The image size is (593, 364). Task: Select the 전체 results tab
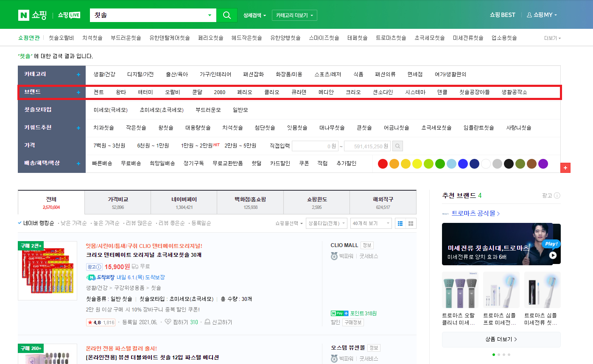(51, 203)
